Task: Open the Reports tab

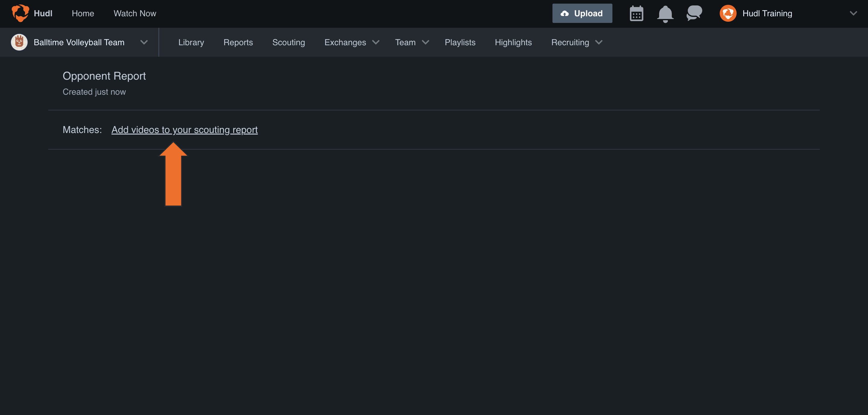Action: (238, 42)
